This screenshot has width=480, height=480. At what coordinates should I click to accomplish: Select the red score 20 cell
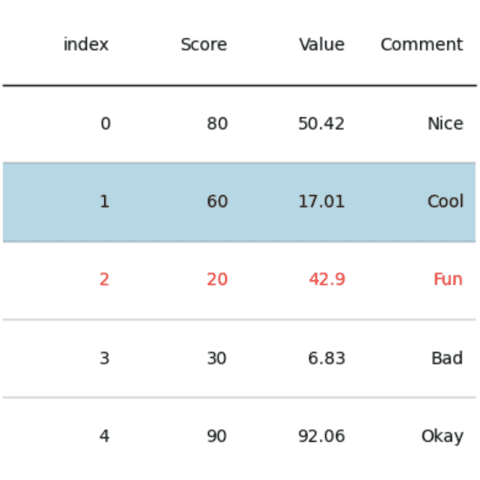pyautogui.click(x=217, y=279)
